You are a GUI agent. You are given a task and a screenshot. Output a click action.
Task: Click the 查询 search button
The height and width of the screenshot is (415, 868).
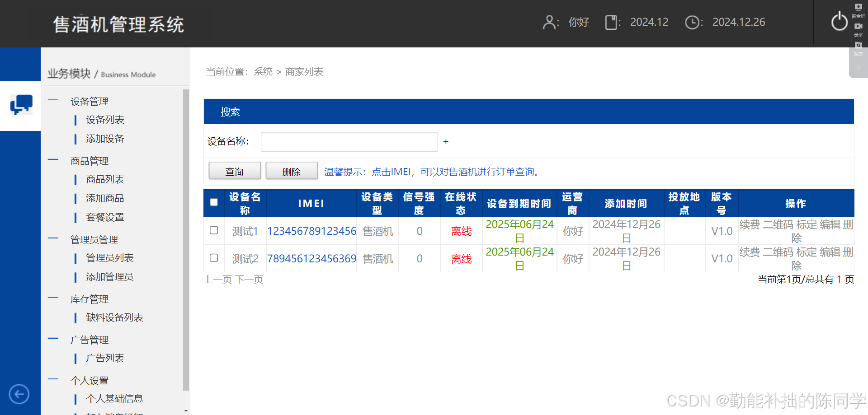(x=235, y=171)
